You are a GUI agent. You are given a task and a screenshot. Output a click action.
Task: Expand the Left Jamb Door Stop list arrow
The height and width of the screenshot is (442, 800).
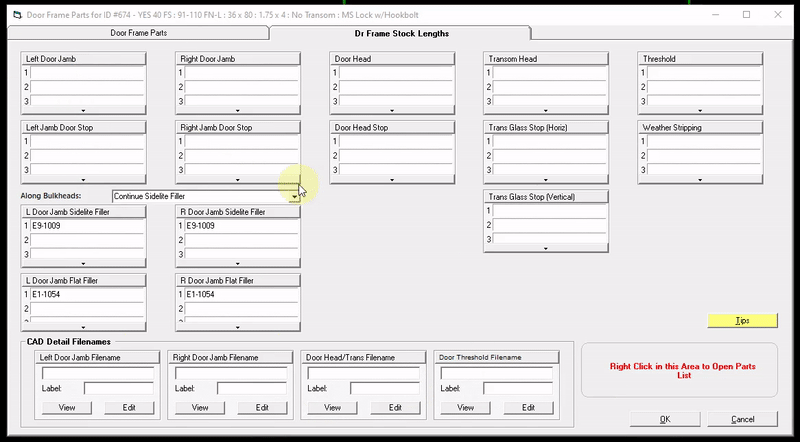point(83,180)
